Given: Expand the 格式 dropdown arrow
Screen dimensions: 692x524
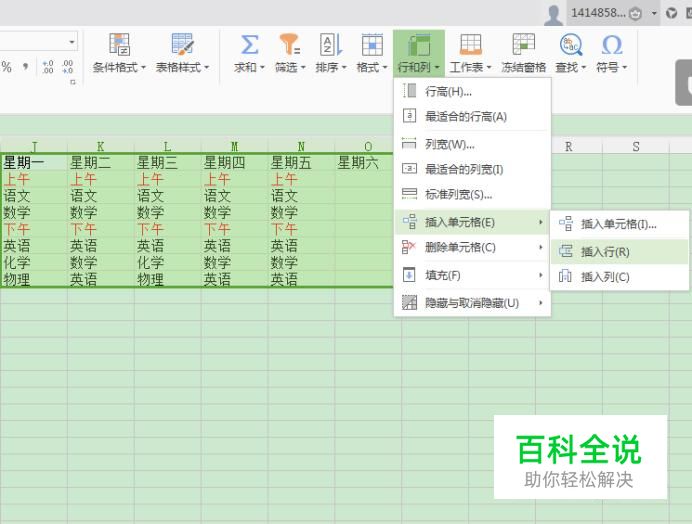Looking at the screenshot, I should click(385, 68).
